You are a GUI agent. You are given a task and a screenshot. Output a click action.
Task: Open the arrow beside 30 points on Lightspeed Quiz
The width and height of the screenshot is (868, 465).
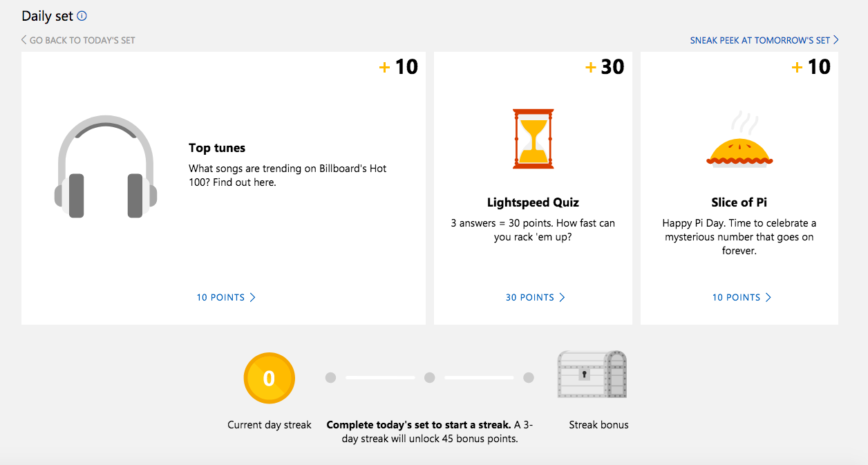tap(562, 297)
